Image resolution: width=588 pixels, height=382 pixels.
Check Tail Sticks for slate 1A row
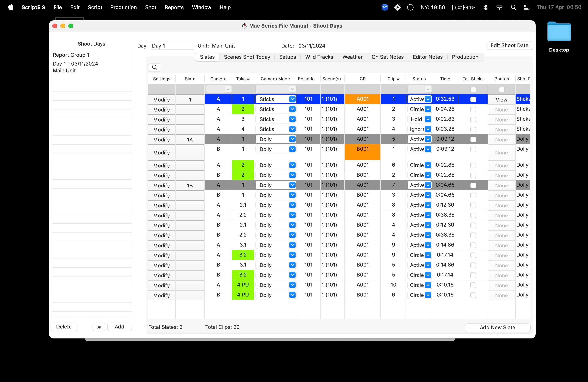[473, 139]
